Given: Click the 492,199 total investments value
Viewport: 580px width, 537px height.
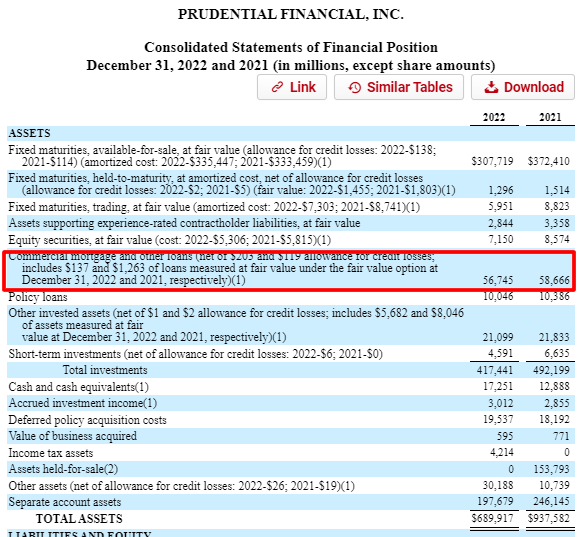Looking at the screenshot, I should coord(551,370).
